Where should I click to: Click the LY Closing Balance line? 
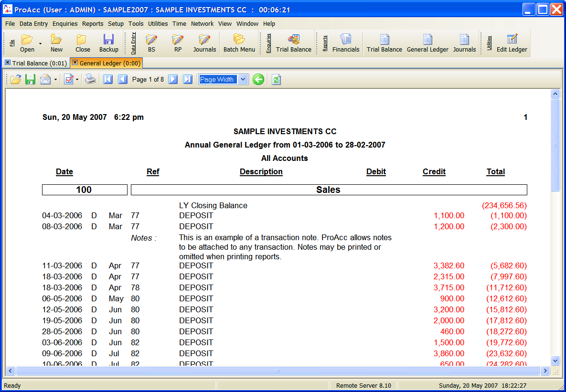213,205
